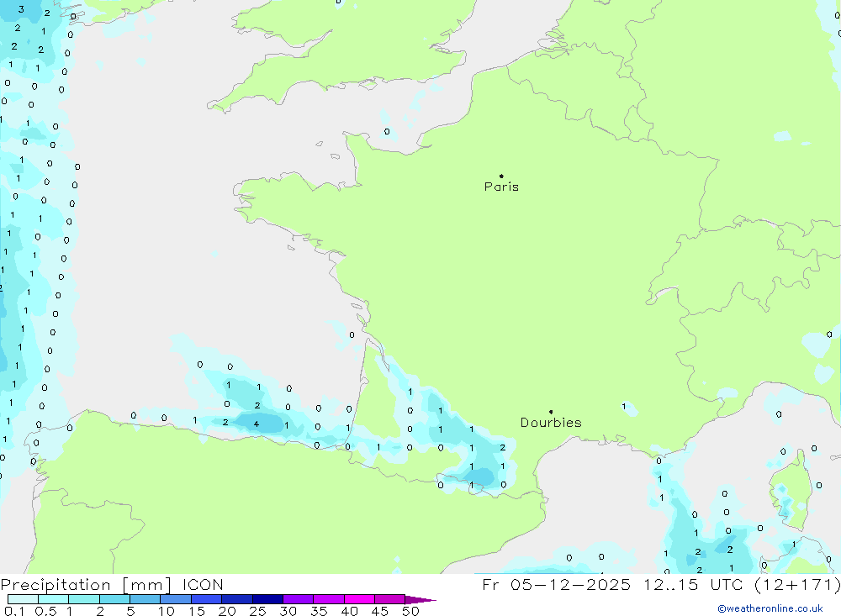Click the Paris city marker dot

[x=501, y=176]
